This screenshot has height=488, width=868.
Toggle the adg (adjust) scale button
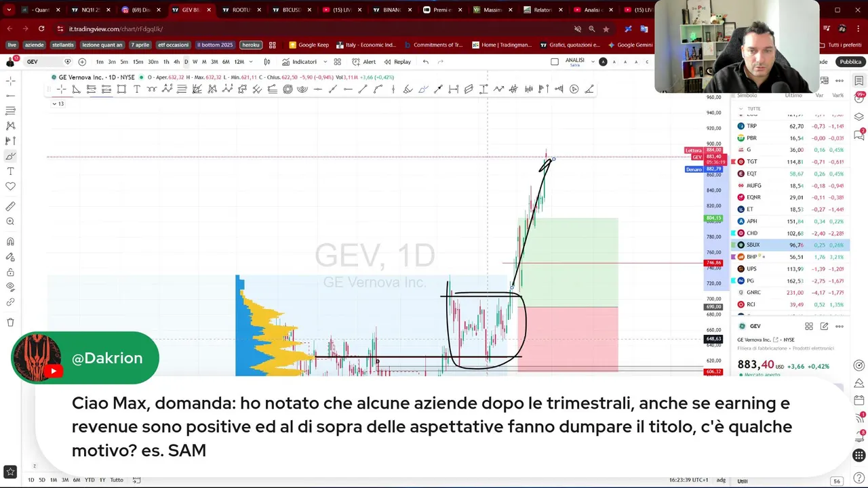pyautogui.click(x=721, y=480)
